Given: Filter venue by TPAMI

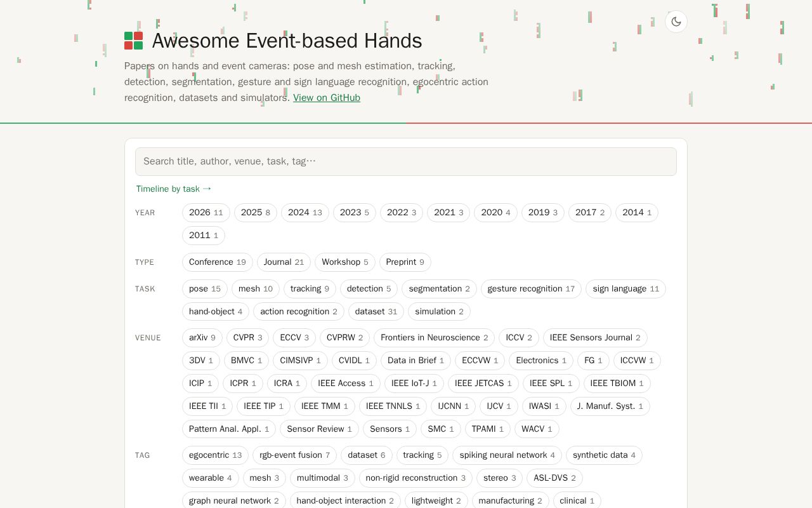Looking at the screenshot, I should click(488, 429).
